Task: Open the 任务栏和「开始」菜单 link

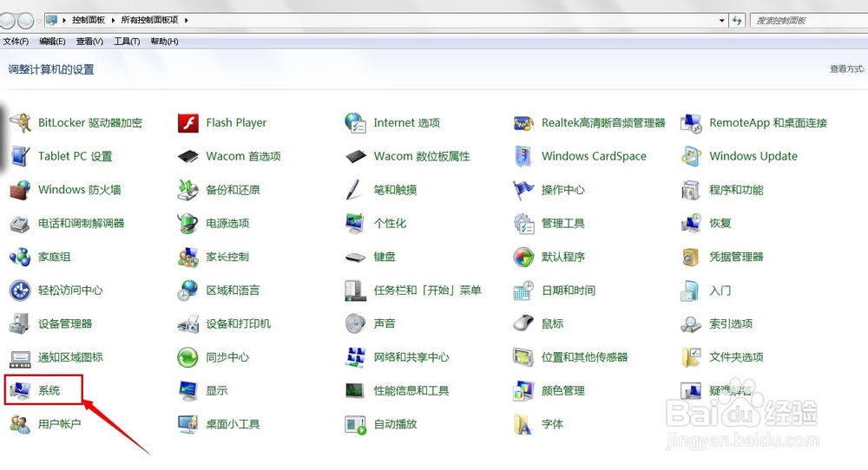Action: click(427, 290)
